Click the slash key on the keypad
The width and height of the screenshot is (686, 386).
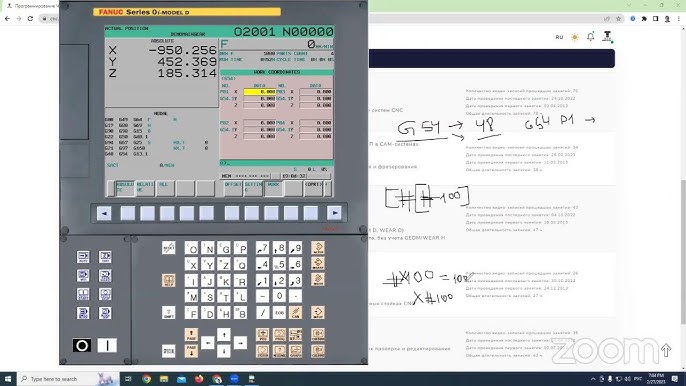[x=262, y=312]
